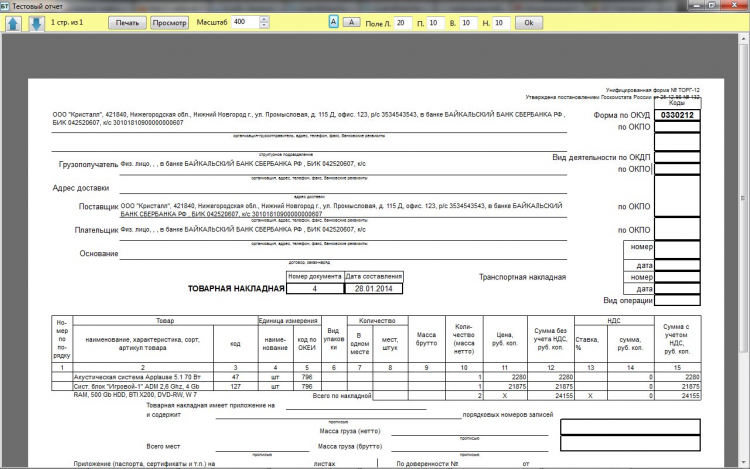Click the Тестовый отчет window icon

(x=5, y=6)
